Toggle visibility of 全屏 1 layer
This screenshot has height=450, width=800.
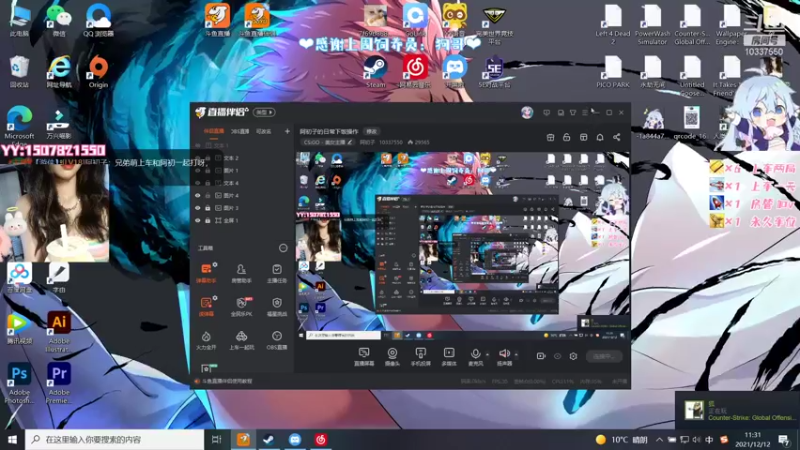(198, 220)
